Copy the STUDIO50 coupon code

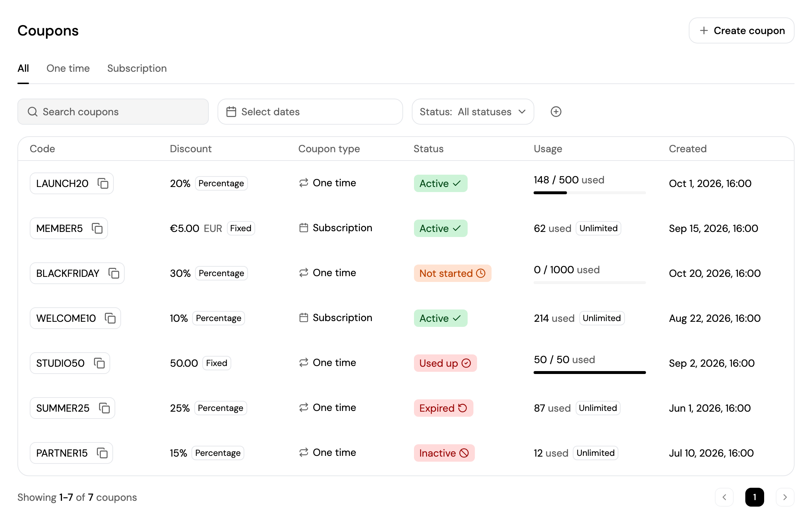[99, 363]
